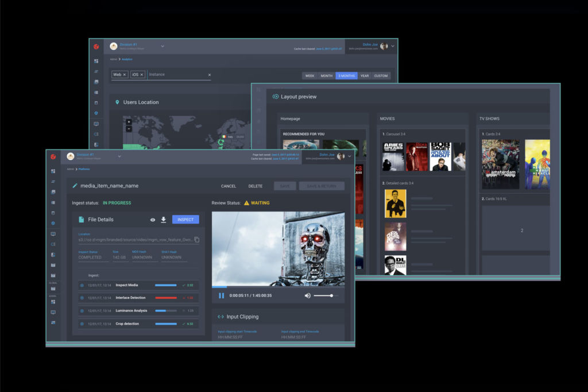Click the Layout preview eye icon

click(x=276, y=97)
